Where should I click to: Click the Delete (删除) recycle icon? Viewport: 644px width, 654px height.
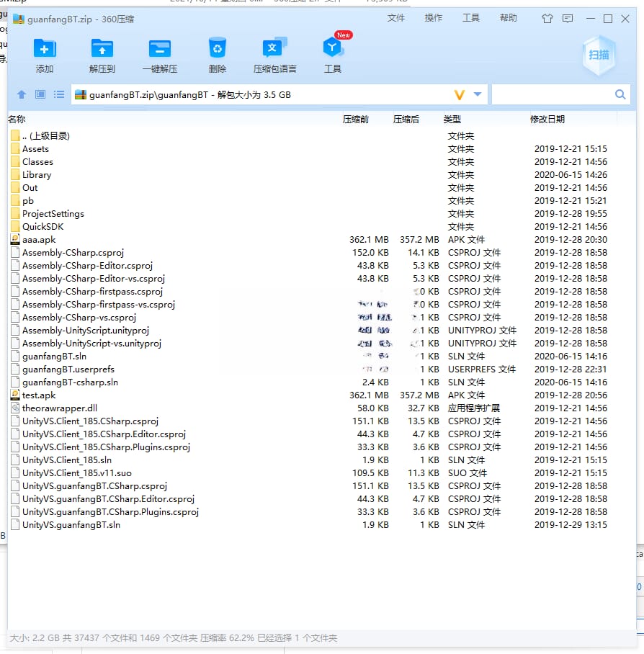pos(218,48)
